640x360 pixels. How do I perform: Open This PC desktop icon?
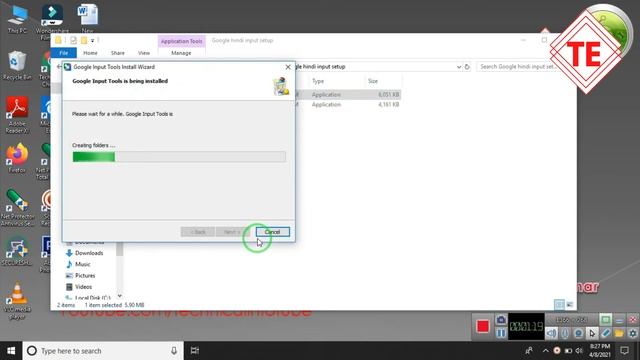pyautogui.click(x=17, y=20)
